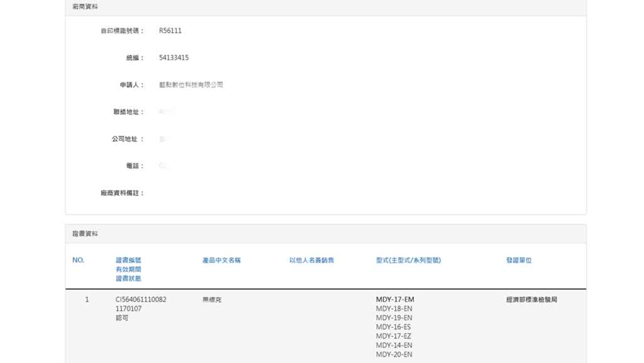Click the 公司地址 field label
The image size is (644, 363).
[x=128, y=139]
